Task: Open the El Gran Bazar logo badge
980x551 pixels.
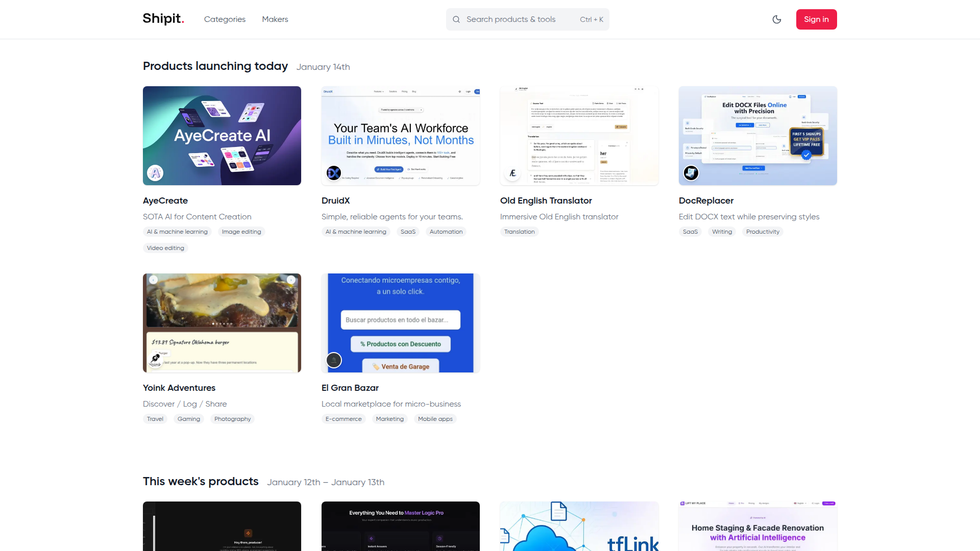Action: click(x=334, y=360)
